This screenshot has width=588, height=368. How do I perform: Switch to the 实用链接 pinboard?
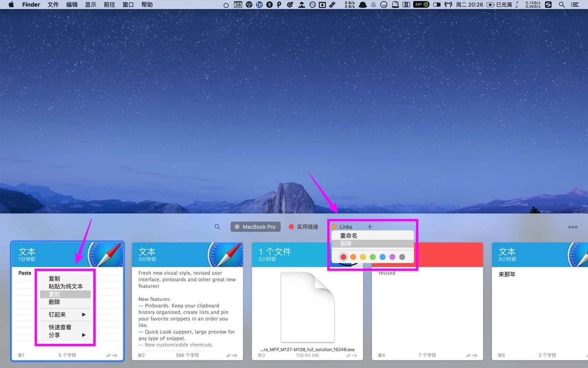(303, 227)
